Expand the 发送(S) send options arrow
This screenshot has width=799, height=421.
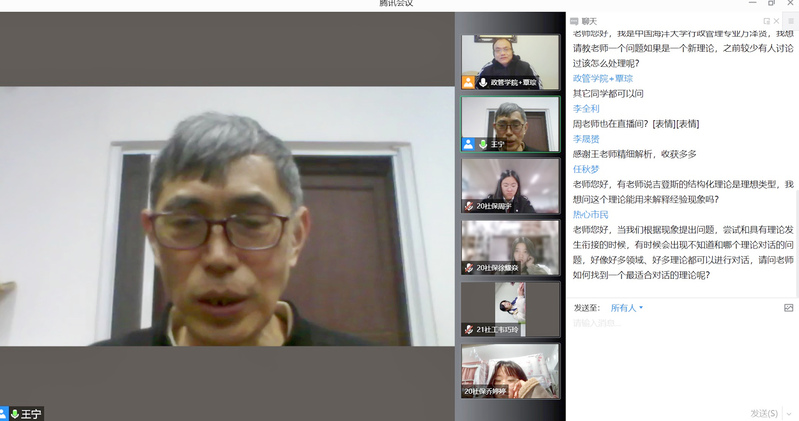point(787,412)
